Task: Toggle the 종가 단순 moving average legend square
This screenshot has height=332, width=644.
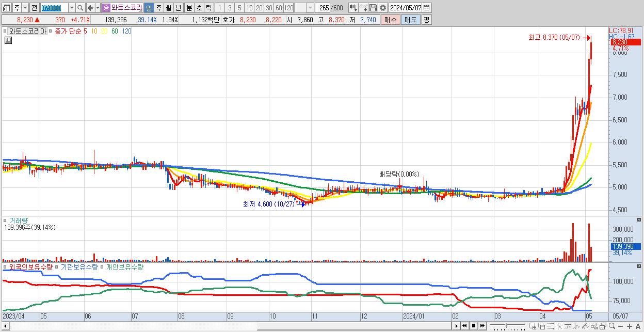Action: (x=51, y=31)
